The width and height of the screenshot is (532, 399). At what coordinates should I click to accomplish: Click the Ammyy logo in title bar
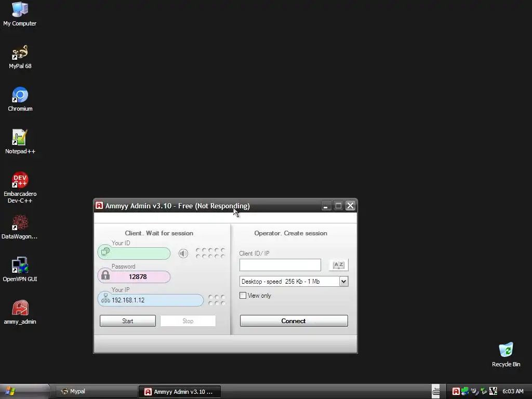[99, 206]
